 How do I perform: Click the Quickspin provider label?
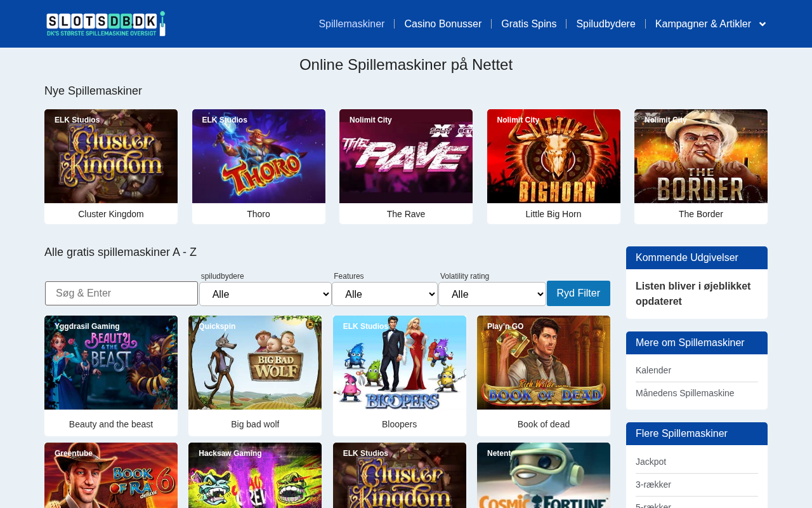tap(217, 326)
